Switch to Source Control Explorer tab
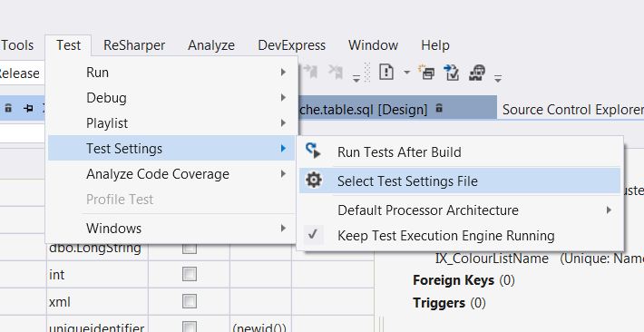The image size is (644, 332). 572,109
